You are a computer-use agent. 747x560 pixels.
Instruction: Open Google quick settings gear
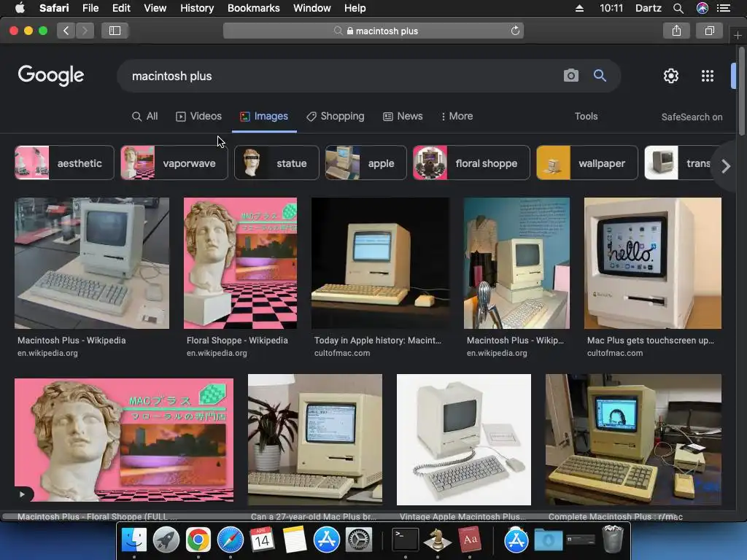pos(671,76)
